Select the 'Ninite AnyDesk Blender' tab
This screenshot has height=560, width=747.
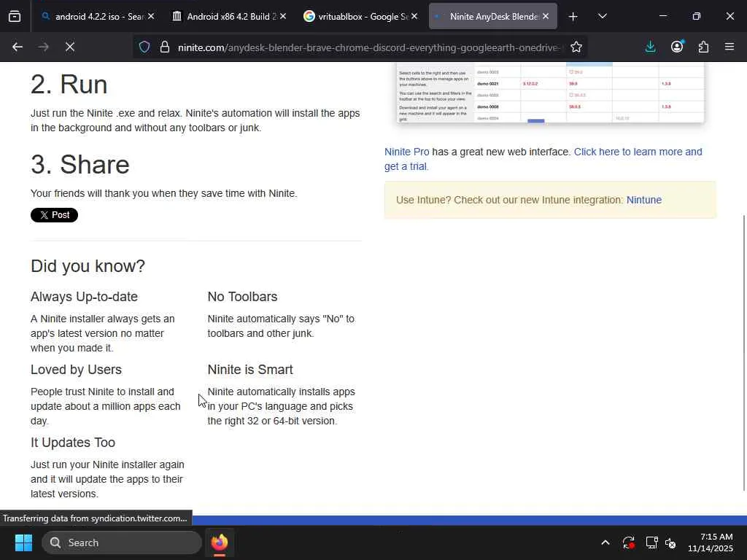(x=492, y=17)
